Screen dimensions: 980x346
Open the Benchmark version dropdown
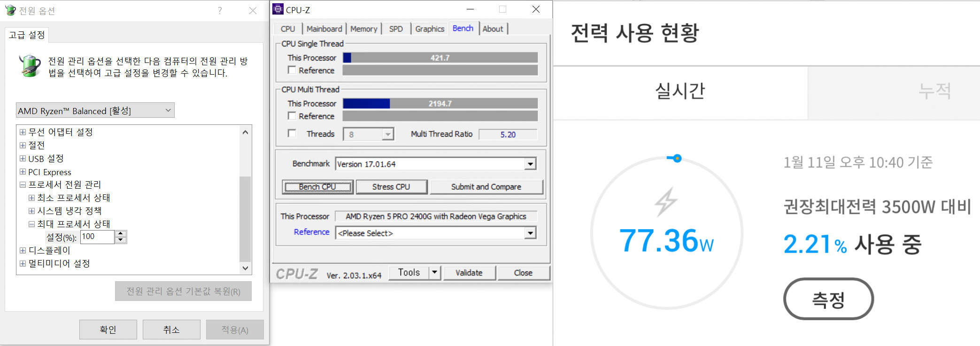pos(530,164)
